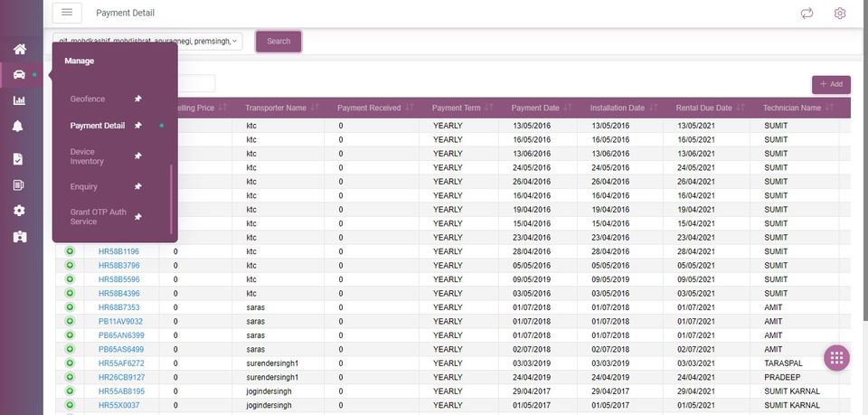The width and height of the screenshot is (868, 415).
Task: Open the Home icon in sidebar
Action: pos(20,49)
